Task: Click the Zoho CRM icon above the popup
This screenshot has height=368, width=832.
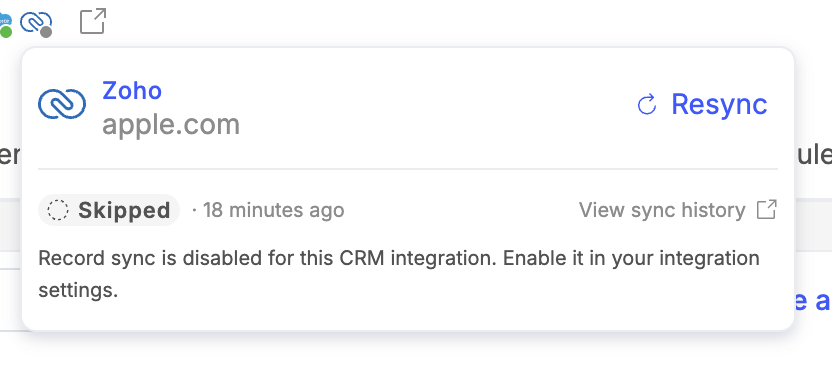Action: pos(36,23)
